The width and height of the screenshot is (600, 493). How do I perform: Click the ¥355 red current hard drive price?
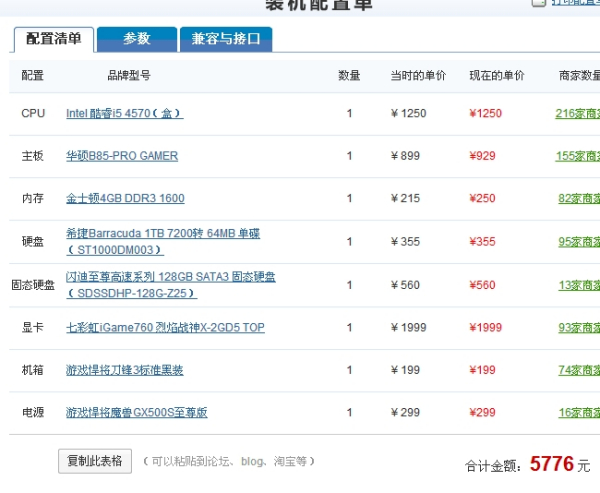point(482,242)
